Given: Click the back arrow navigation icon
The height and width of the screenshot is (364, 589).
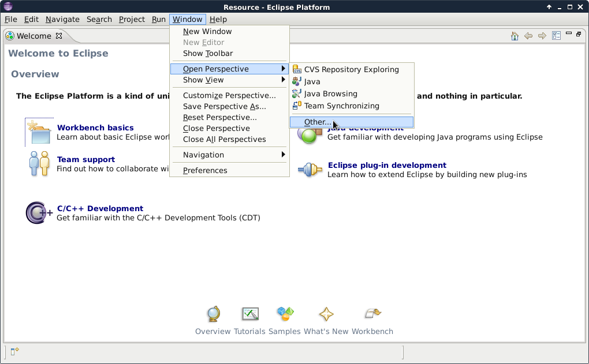Looking at the screenshot, I should (528, 36).
